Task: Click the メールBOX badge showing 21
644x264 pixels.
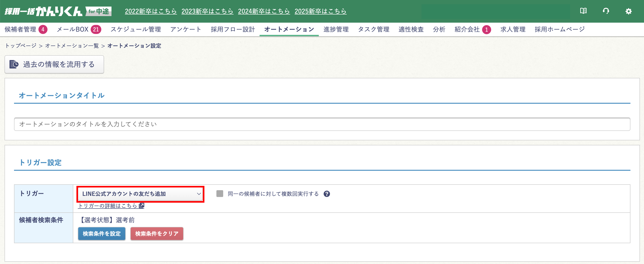Action: 96,29
